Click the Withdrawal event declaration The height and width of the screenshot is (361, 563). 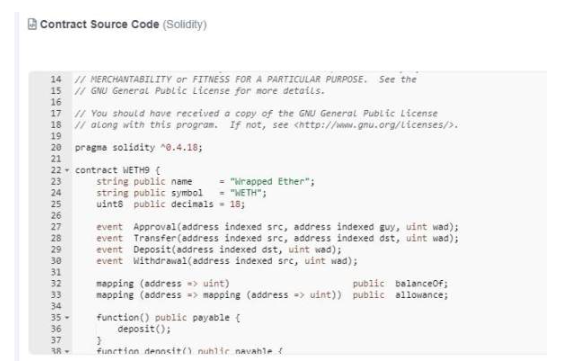click(227, 261)
